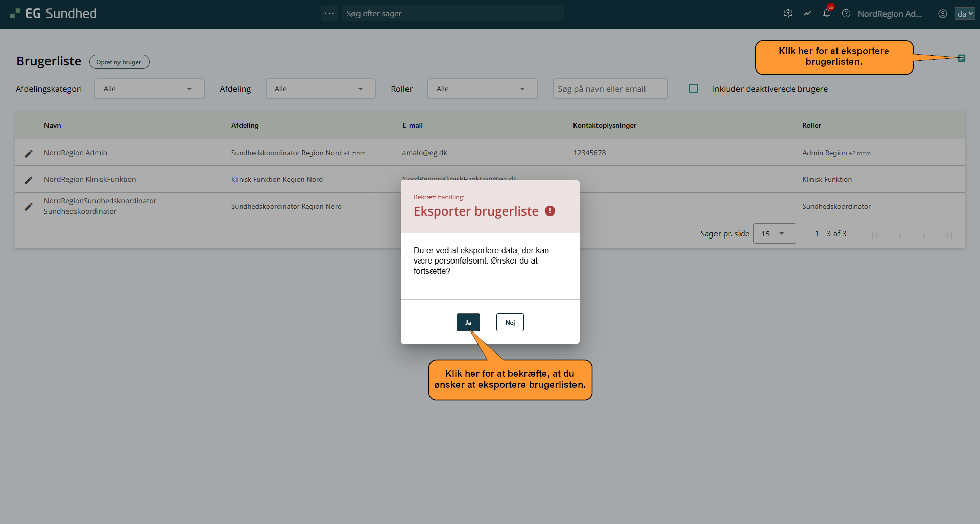This screenshot has width=980, height=524.
Task: Click the amalo@eg.dk email cell
Action: (425, 153)
